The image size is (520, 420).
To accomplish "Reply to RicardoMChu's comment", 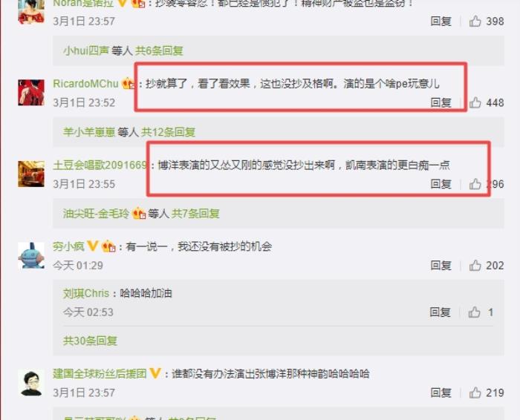I will click(441, 102).
